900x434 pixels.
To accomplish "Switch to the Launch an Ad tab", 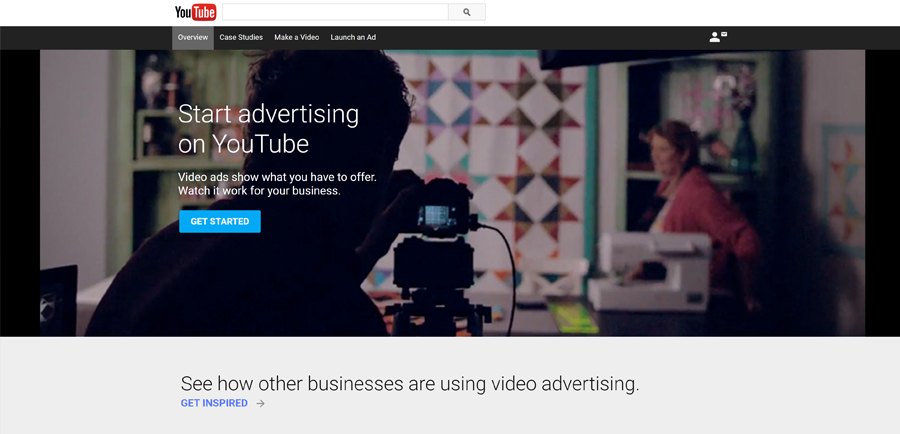I will [353, 37].
